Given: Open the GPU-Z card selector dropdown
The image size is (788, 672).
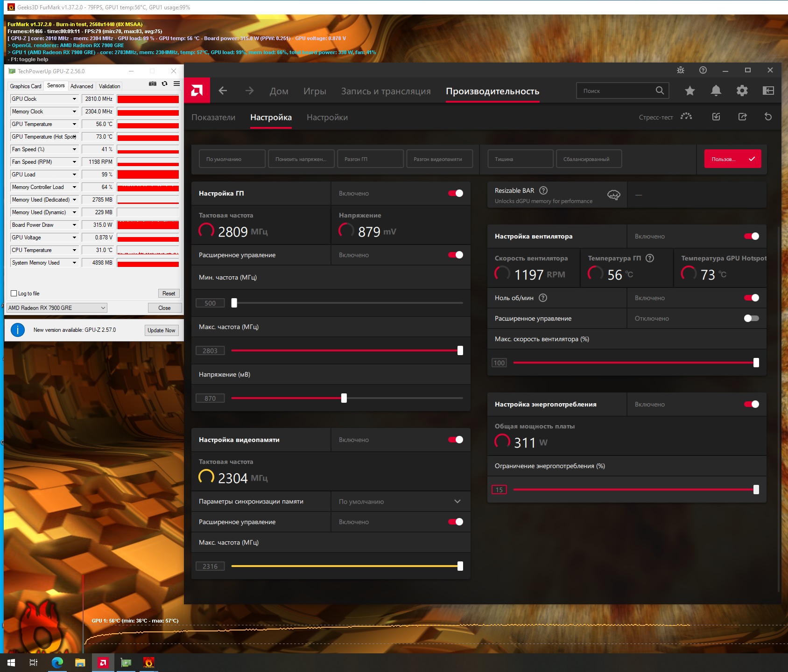Looking at the screenshot, I should pos(57,308).
